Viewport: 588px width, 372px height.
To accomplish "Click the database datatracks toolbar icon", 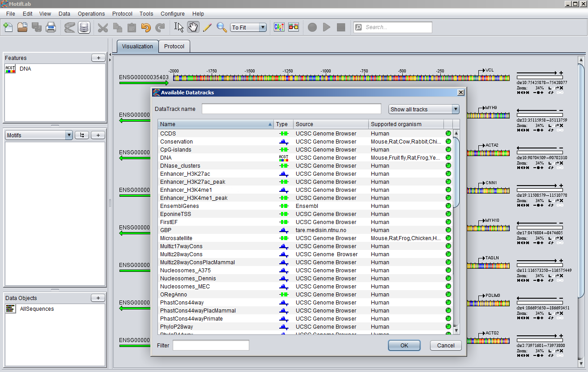I will (84, 27).
